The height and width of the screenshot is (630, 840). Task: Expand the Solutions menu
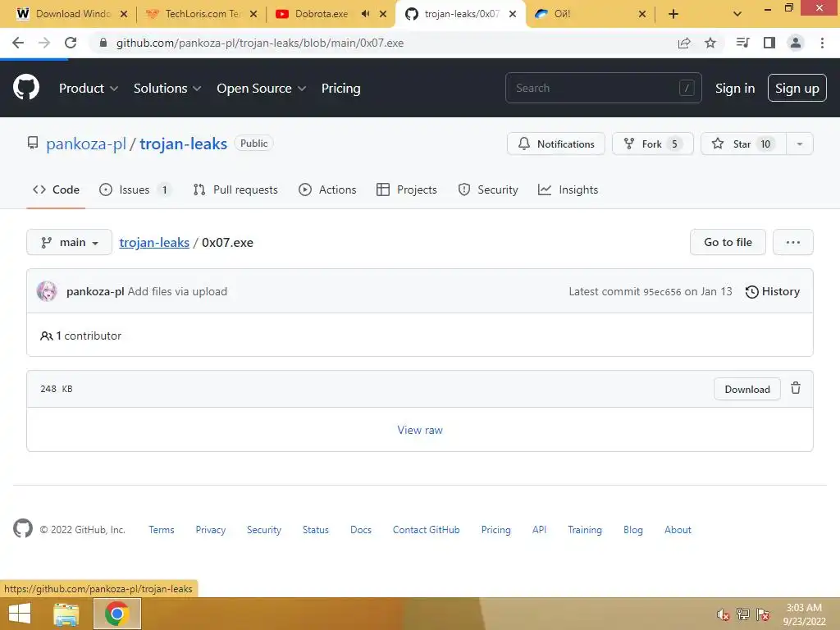click(x=167, y=88)
